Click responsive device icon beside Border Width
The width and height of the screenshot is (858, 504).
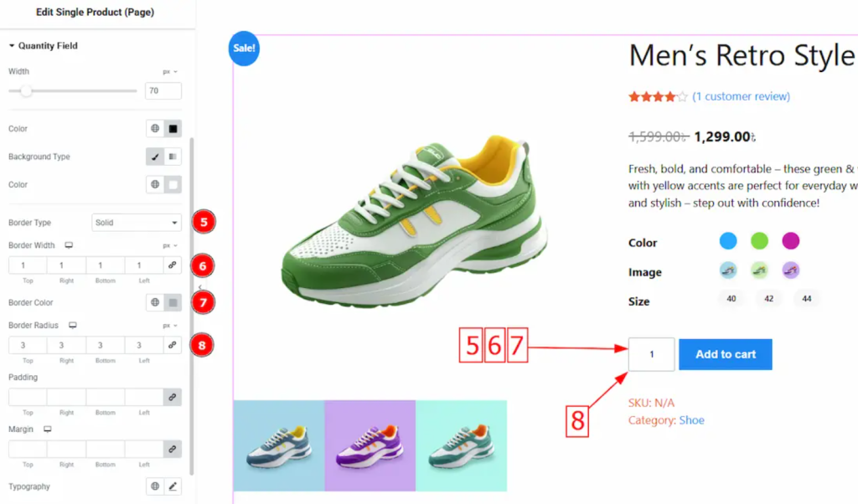(69, 245)
